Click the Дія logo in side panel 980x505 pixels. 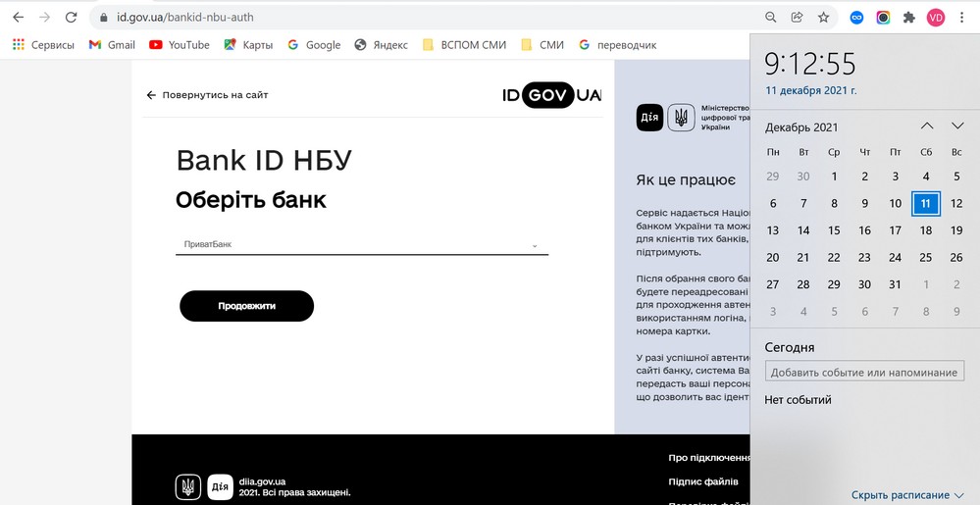point(649,118)
